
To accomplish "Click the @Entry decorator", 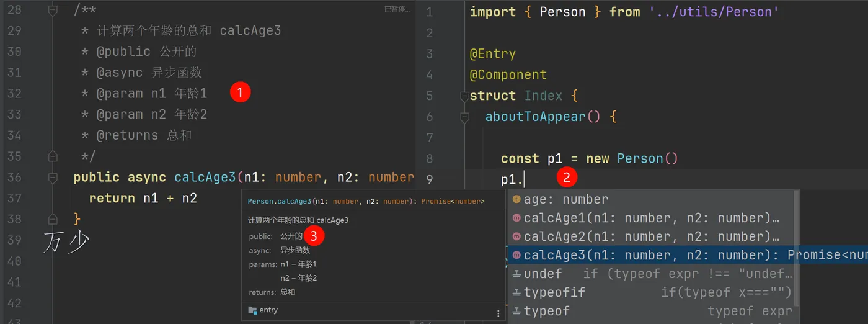I will 493,54.
